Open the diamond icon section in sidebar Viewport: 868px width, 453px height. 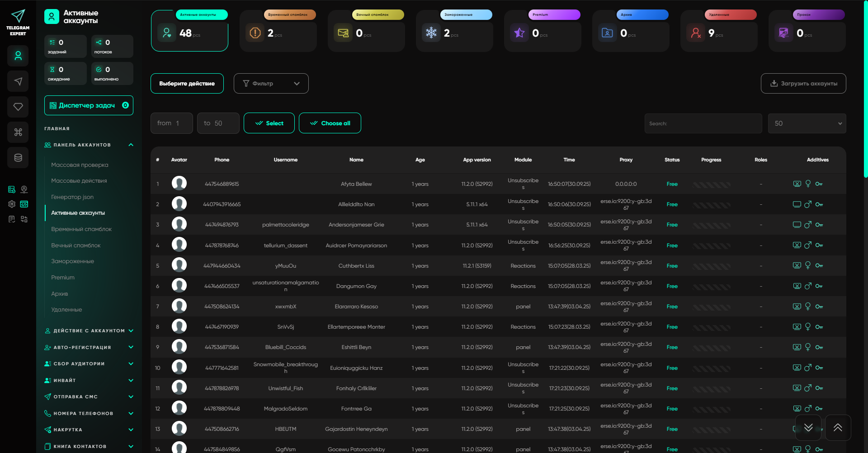[x=18, y=107]
